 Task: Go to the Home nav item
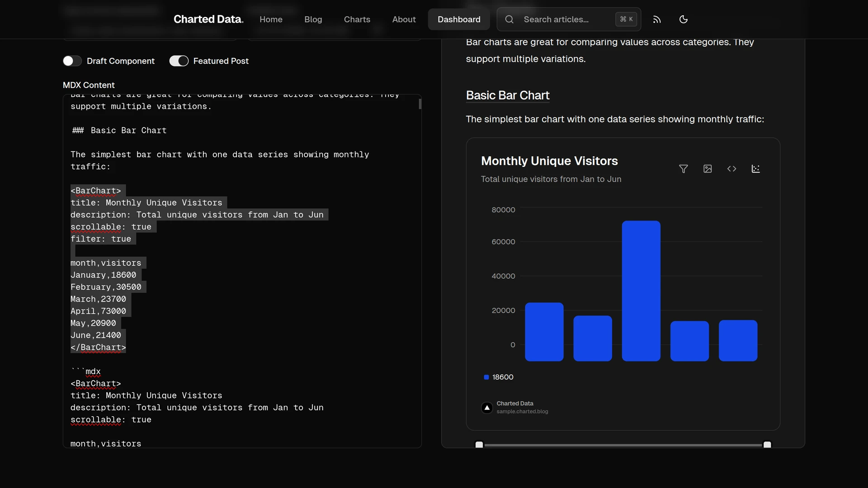(x=271, y=19)
